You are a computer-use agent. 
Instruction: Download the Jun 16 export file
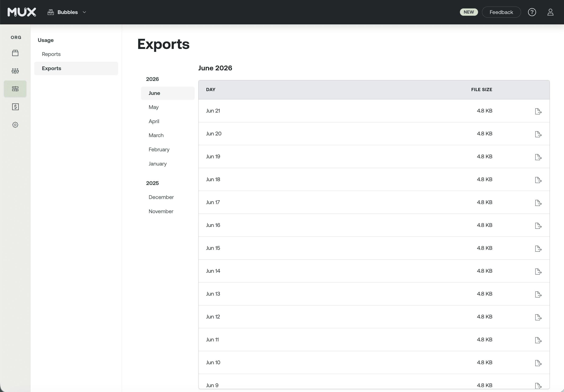[538, 226]
